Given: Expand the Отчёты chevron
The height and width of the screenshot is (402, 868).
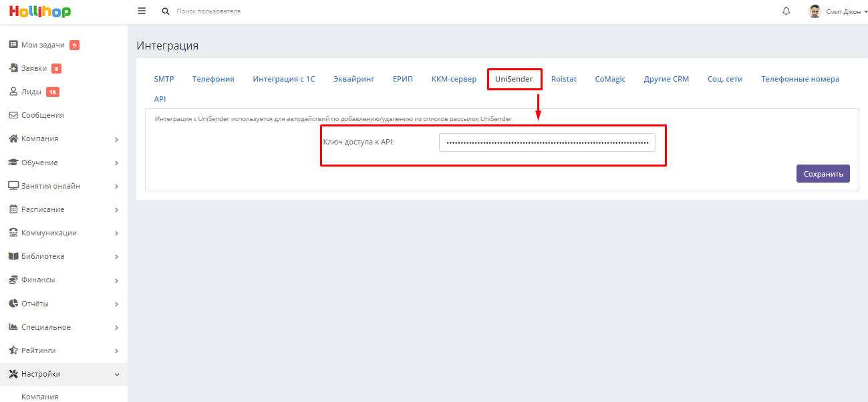Looking at the screenshot, I should pos(116,304).
